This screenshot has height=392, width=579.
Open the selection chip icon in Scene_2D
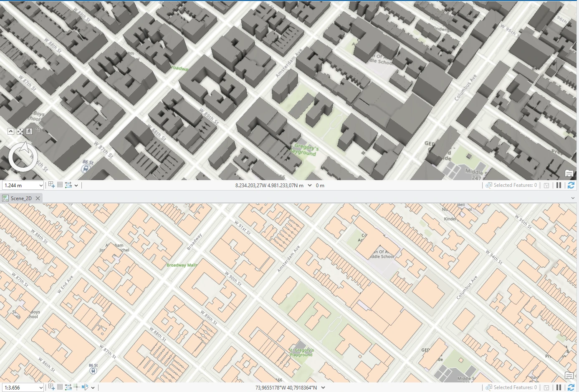pos(546,387)
